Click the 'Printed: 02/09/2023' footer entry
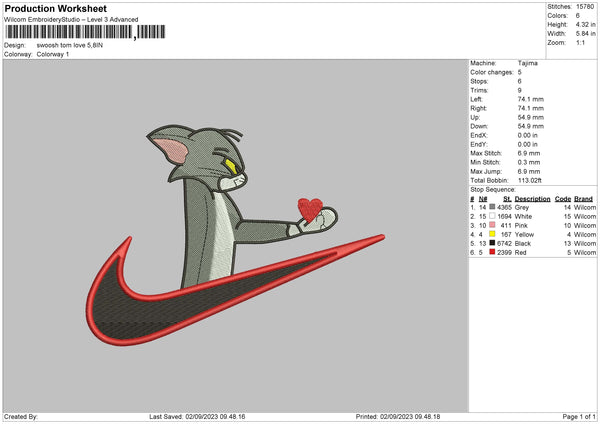Screen dimensions: 600x424 pos(398,416)
